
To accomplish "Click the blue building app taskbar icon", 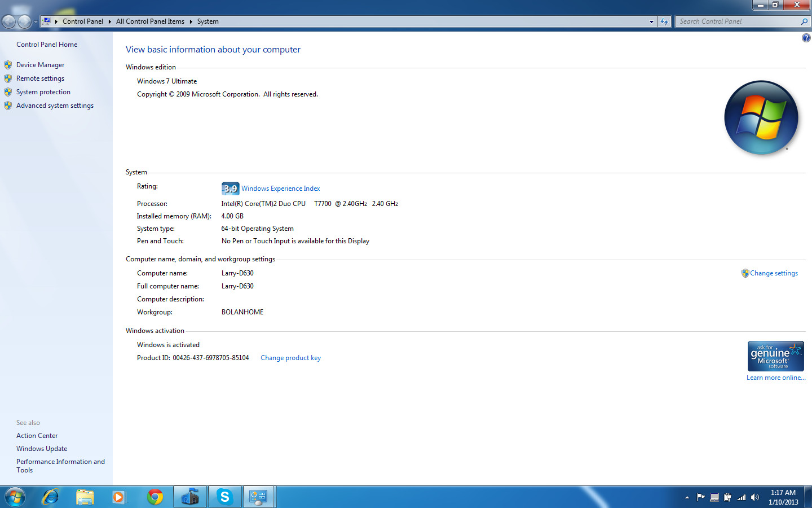I will click(190, 497).
